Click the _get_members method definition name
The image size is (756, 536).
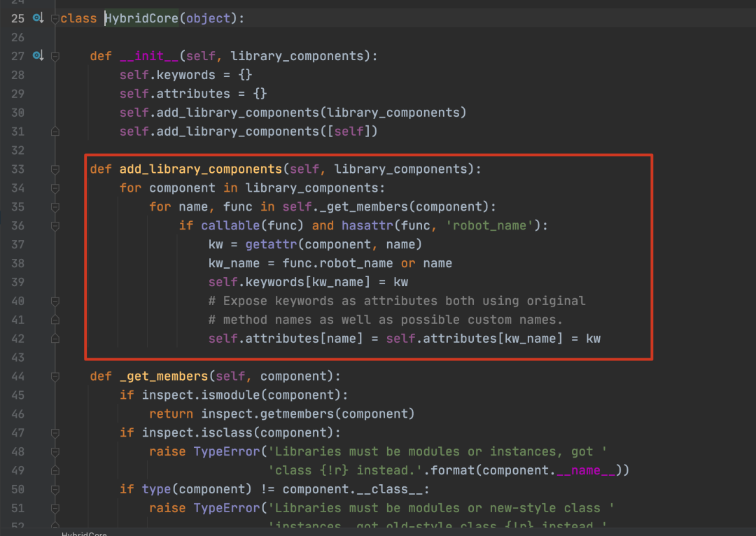pos(163,376)
